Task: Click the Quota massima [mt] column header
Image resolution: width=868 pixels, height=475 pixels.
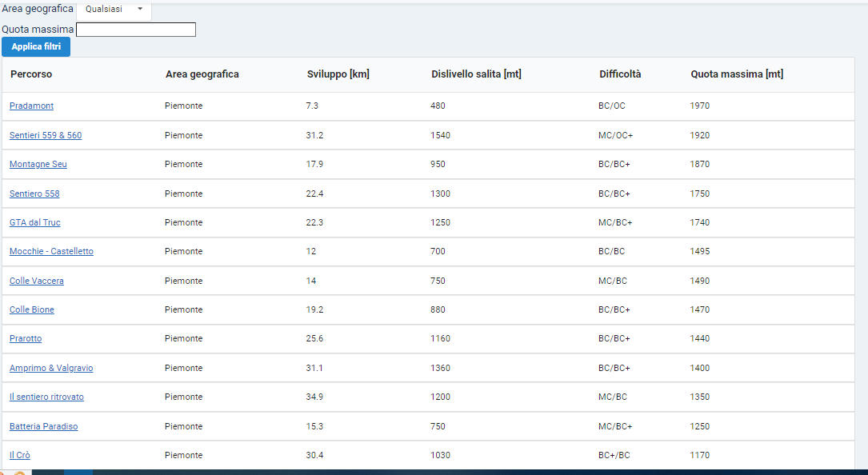Action: coord(737,74)
